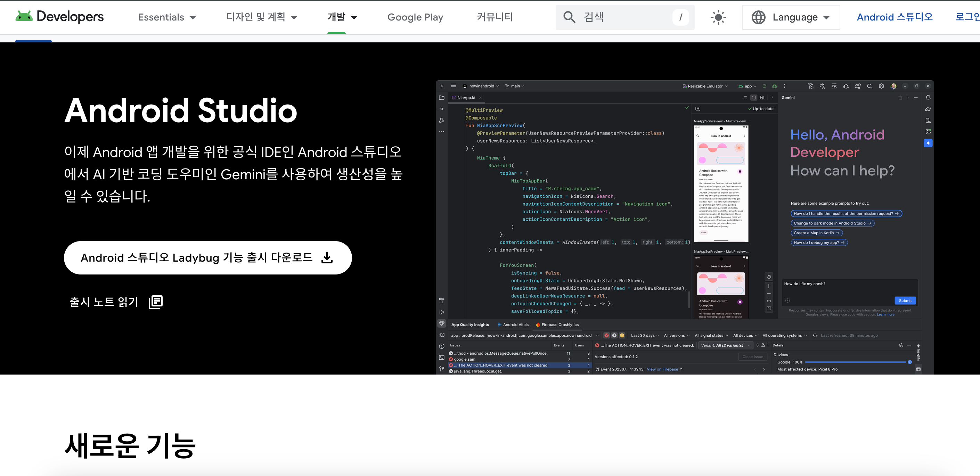Open the Git branch tool window icon
This screenshot has width=980, height=476.
point(442,369)
